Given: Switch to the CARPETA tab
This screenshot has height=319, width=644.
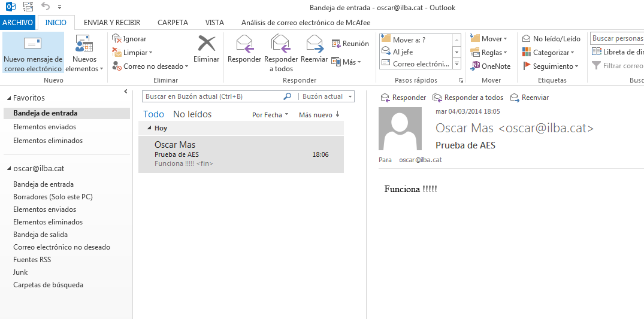Looking at the screenshot, I should 173,23.
